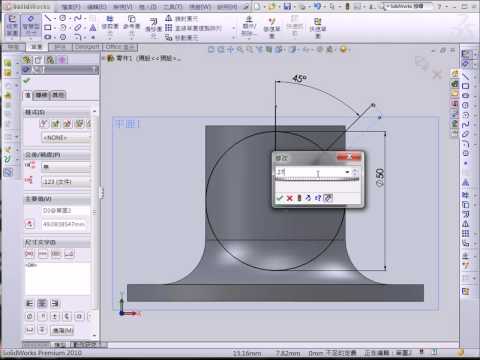This screenshot has height=360, width=480.
Task: Choose Linear Sketch Pattern tool
Action: (x=193, y=28)
